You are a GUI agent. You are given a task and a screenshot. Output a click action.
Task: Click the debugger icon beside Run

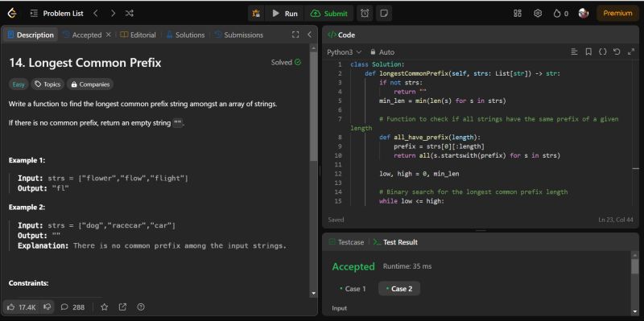pyautogui.click(x=256, y=14)
